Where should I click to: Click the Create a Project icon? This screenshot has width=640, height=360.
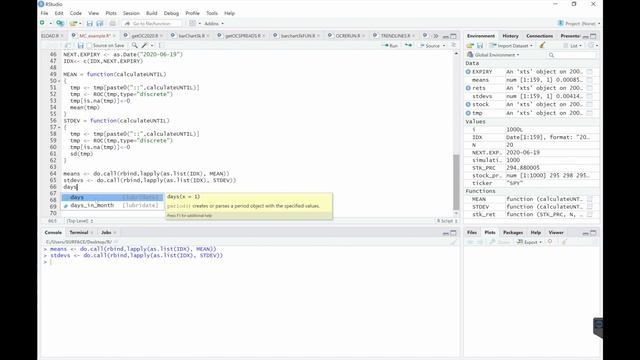coord(60,23)
